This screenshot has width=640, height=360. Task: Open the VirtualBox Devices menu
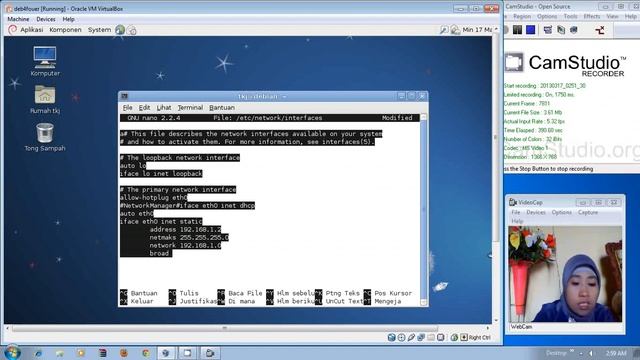(x=46, y=19)
